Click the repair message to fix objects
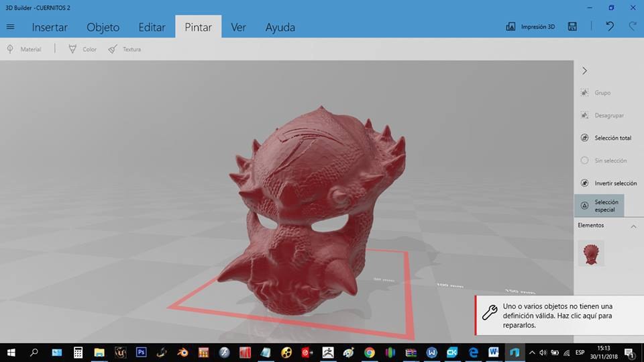Image resolution: width=644 pixels, height=362 pixels. click(557, 316)
